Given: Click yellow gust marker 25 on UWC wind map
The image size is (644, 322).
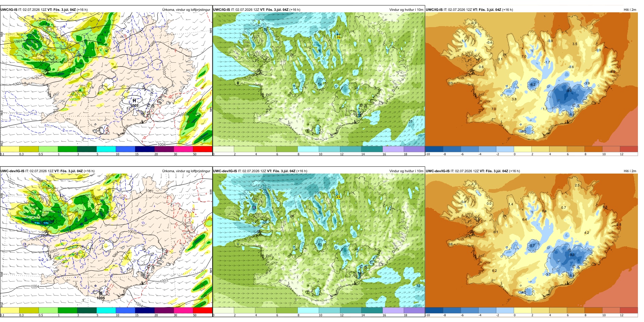Looking at the screenshot, I should 338,37.
